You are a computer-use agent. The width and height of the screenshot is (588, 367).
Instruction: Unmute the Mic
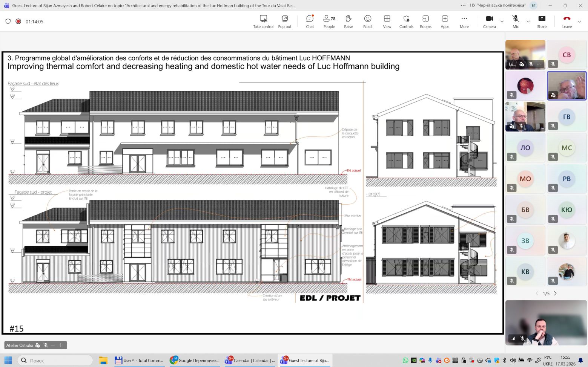pyautogui.click(x=515, y=21)
